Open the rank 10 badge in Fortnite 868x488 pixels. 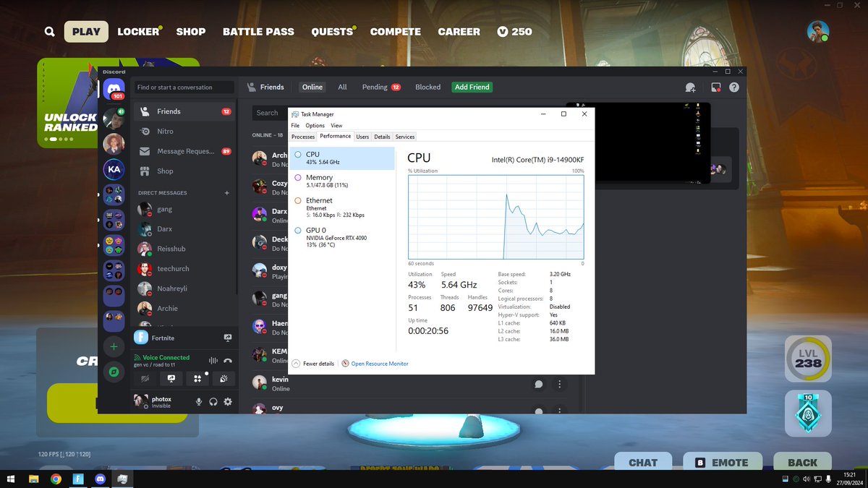point(807,415)
